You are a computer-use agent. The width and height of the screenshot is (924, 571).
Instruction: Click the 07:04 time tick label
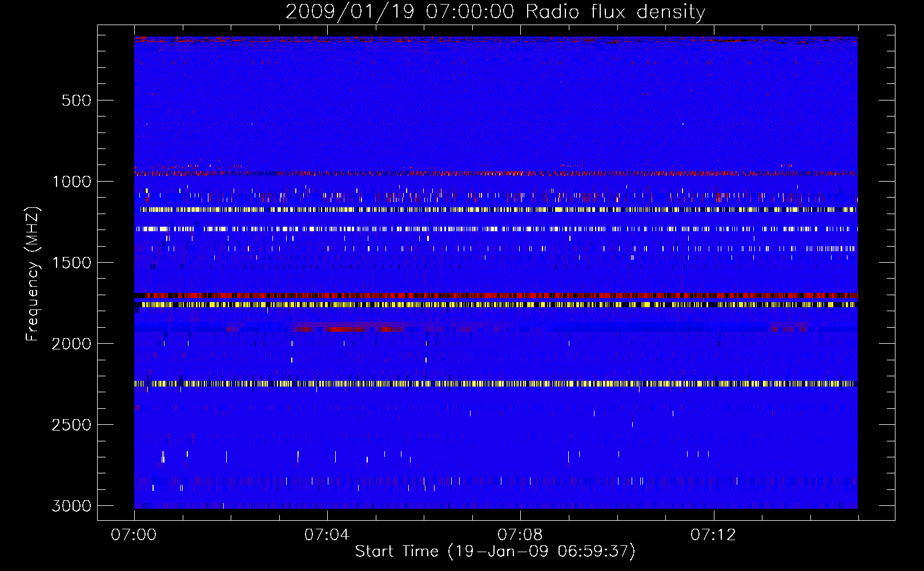pyautogui.click(x=327, y=535)
